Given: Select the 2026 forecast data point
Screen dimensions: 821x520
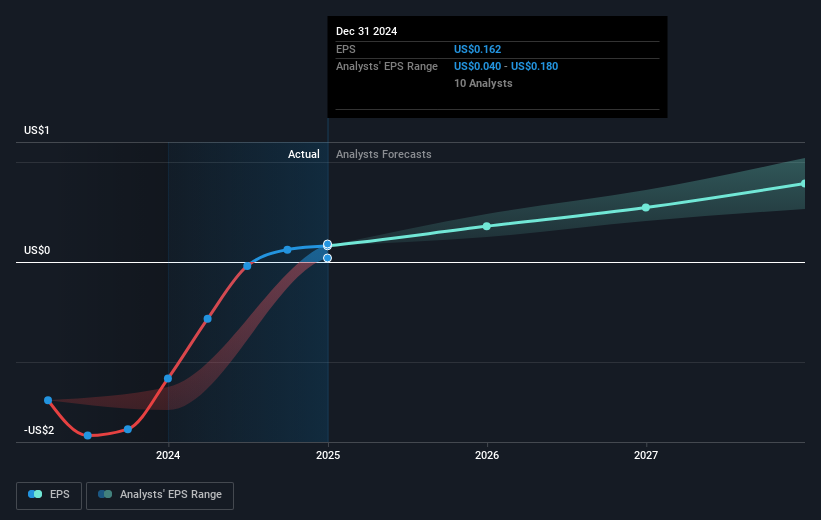Looking at the screenshot, I should click(x=486, y=226).
